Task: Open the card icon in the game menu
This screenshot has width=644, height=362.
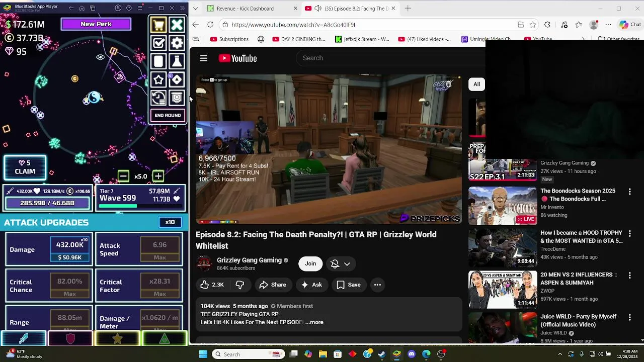Action: (x=158, y=61)
